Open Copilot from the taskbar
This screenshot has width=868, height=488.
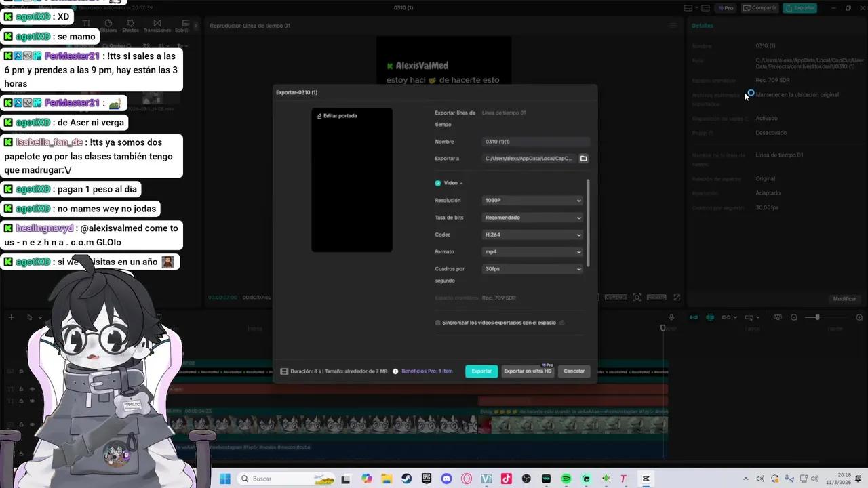(x=367, y=479)
